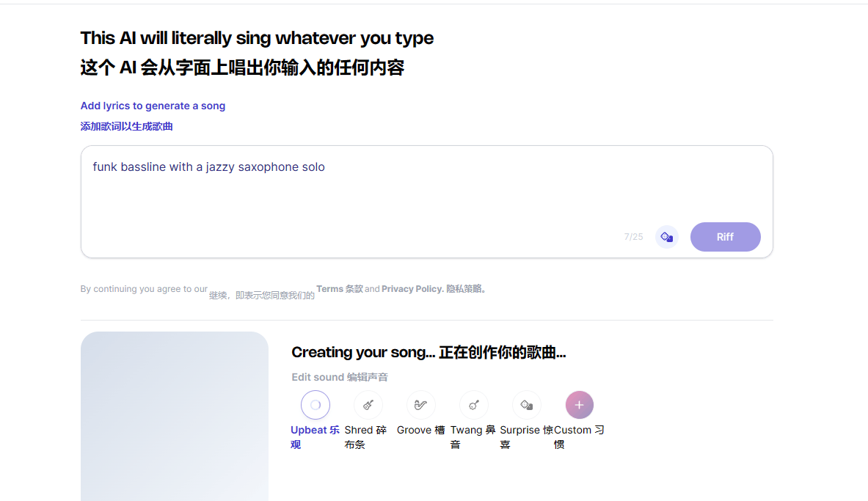Click the 'Surprise' text label
The image size is (868, 501).
(520, 430)
